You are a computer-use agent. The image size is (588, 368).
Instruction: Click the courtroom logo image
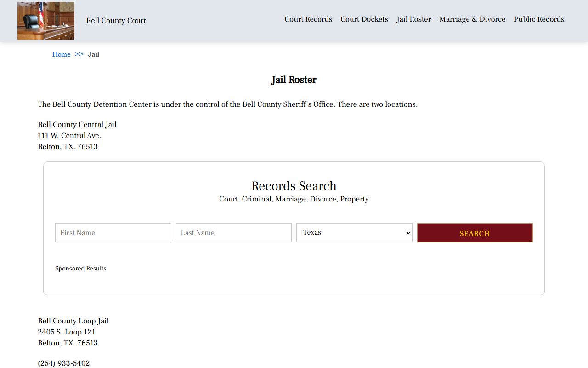[46, 21]
